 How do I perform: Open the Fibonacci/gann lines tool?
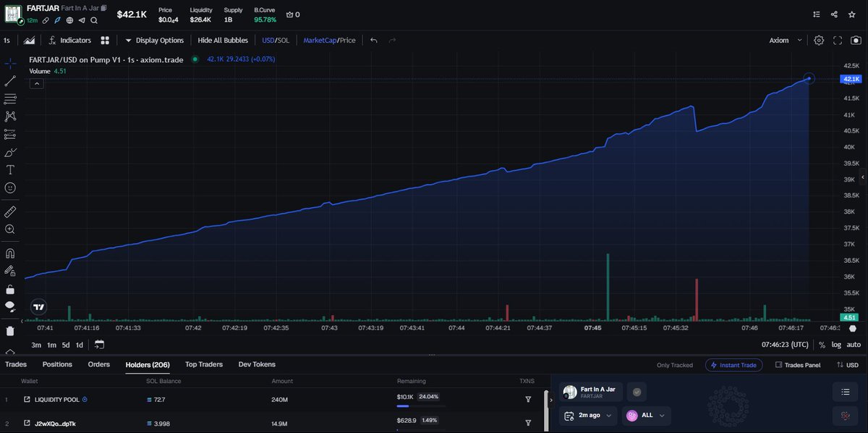[10, 98]
